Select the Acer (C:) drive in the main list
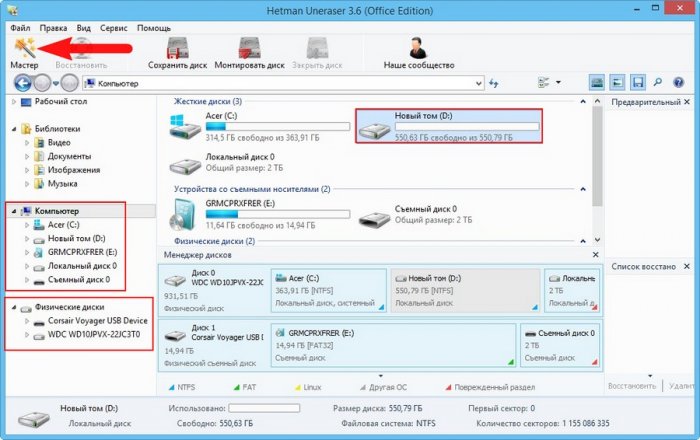The image size is (700, 440). (x=260, y=126)
